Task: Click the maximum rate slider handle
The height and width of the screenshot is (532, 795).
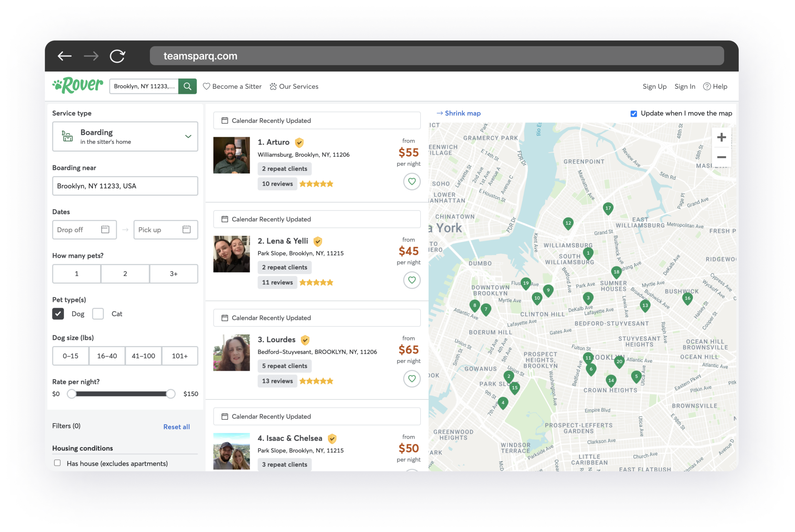Action: [170, 394]
